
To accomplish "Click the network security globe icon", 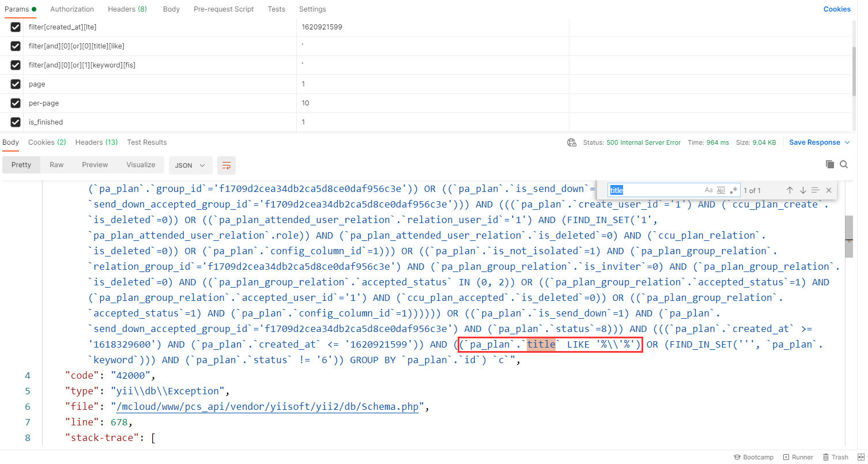I will pyautogui.click(x=572, y=142).
